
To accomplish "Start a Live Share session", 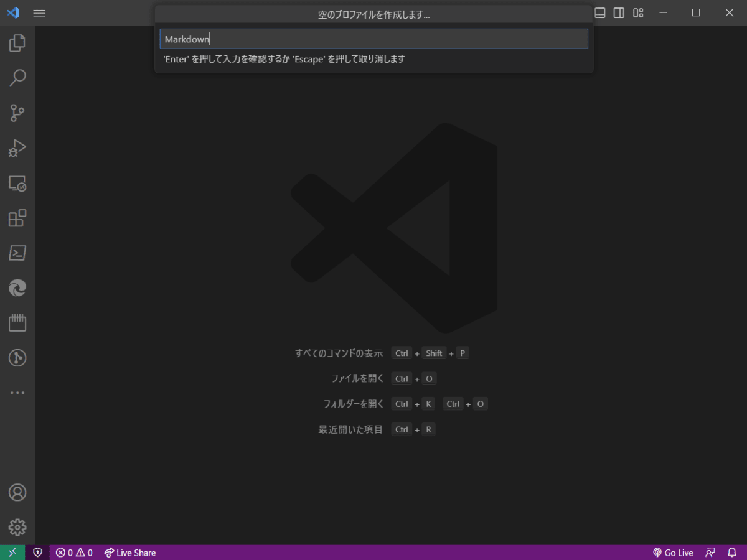I will (x=129, y=553).
